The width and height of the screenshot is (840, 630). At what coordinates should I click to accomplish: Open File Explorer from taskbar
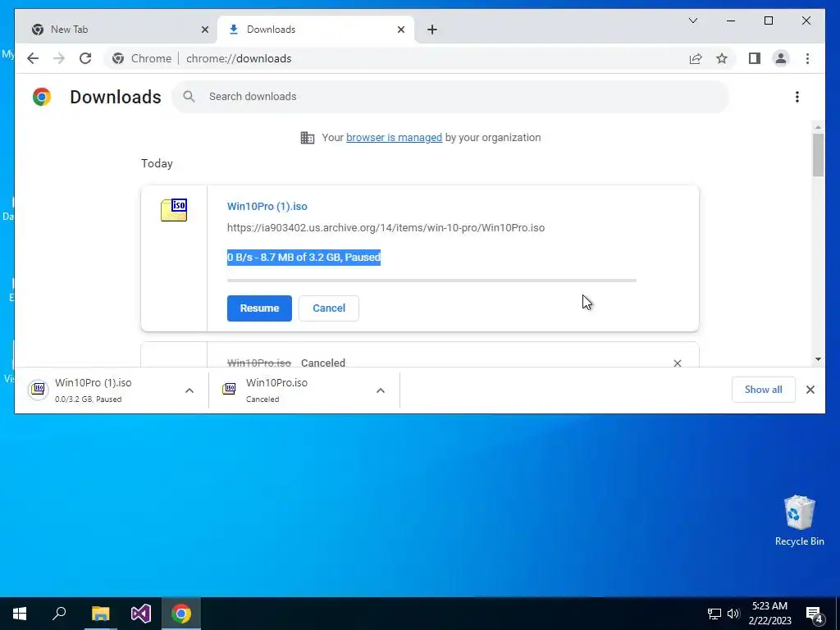[100, 614]
